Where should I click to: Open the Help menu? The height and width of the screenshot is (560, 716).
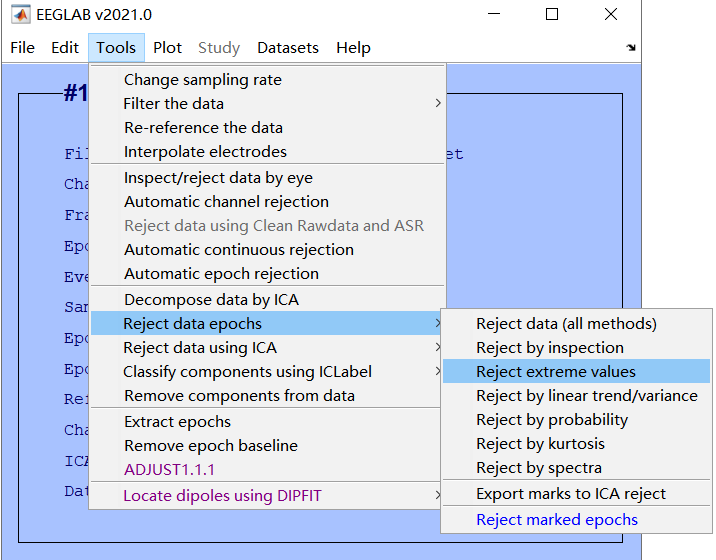coord(353,48)
